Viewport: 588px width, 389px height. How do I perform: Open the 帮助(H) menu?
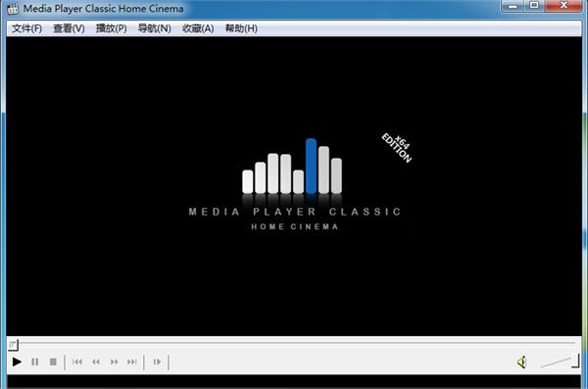coord(241,28)
